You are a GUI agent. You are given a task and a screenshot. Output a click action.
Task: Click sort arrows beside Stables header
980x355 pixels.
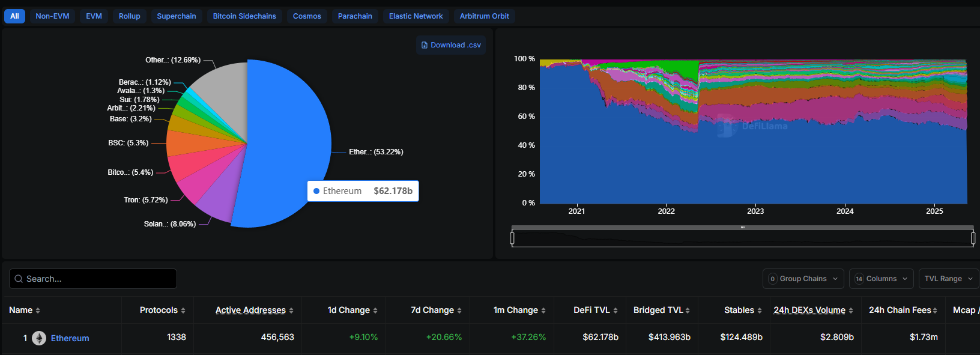(x=760, y=311)
